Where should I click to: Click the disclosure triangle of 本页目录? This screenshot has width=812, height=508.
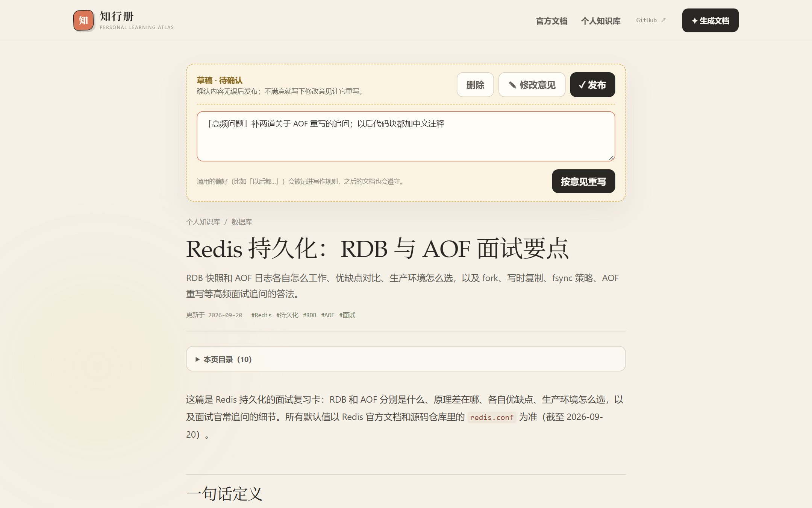click(x=197, y=359)
